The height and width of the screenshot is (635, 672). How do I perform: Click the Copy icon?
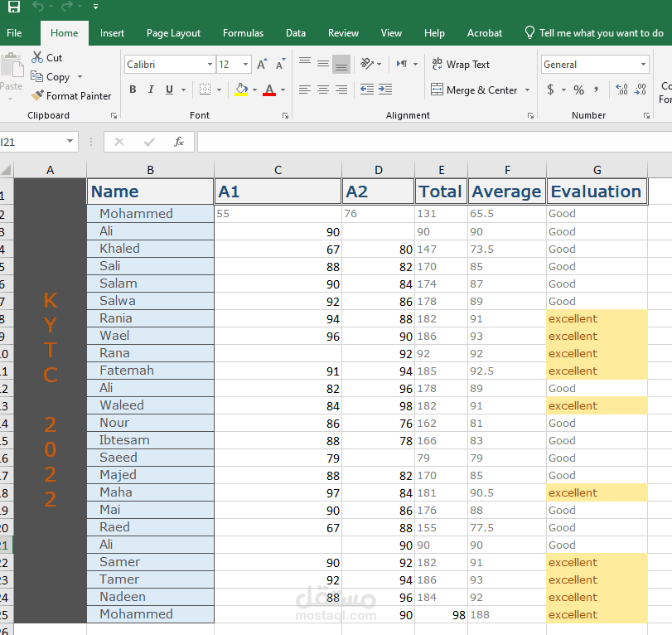pos(36,77)
